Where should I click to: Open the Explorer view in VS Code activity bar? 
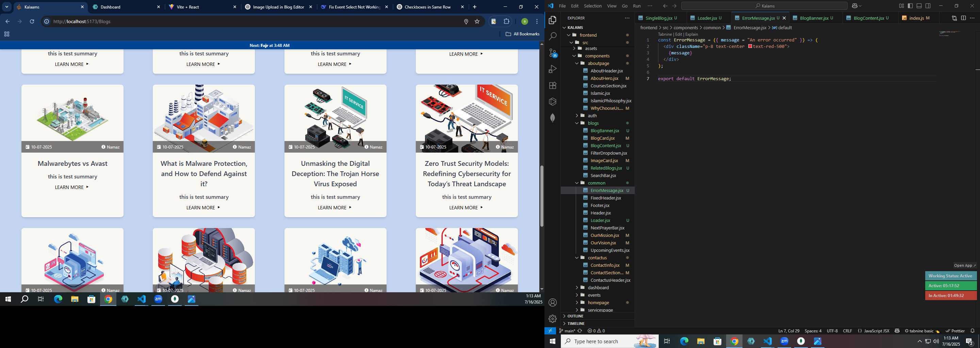(x=552, y=20)
